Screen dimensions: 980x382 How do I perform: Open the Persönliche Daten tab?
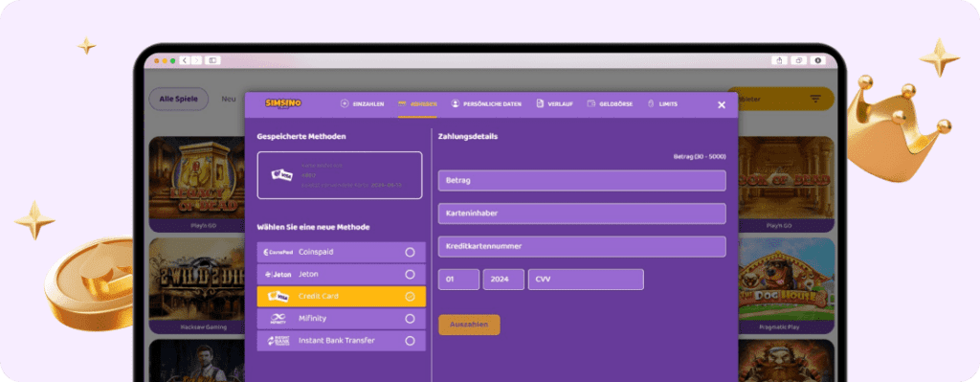[486, 103]
